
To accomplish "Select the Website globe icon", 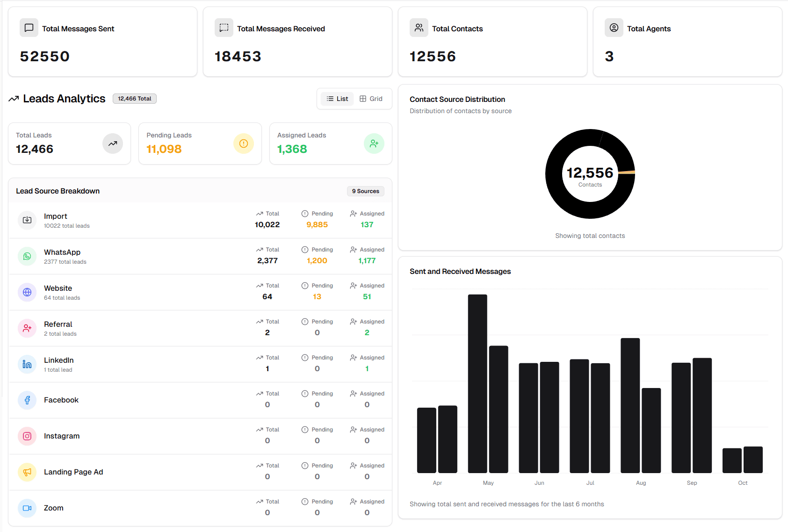I will point(27,292).
